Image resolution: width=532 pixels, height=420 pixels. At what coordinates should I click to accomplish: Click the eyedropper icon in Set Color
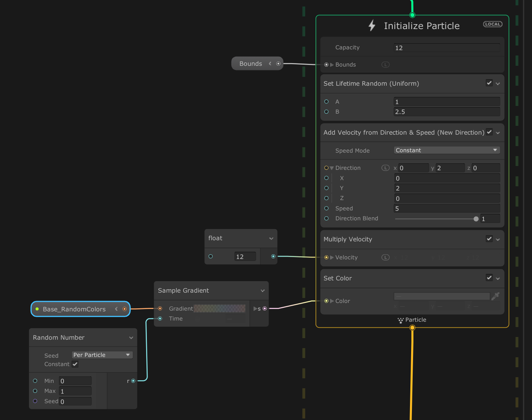[x=495, y=296]
